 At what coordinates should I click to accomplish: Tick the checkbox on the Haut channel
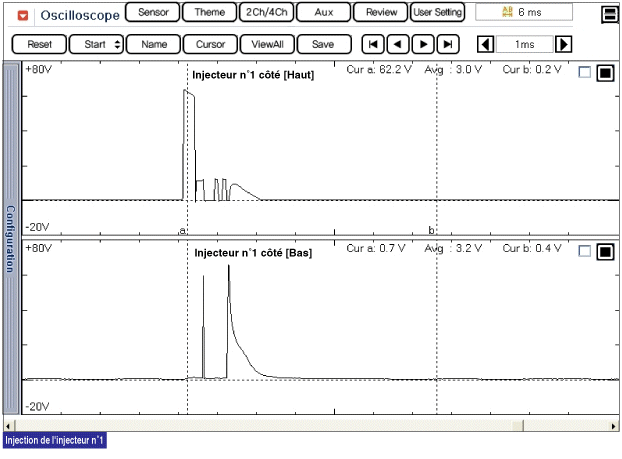585,73
